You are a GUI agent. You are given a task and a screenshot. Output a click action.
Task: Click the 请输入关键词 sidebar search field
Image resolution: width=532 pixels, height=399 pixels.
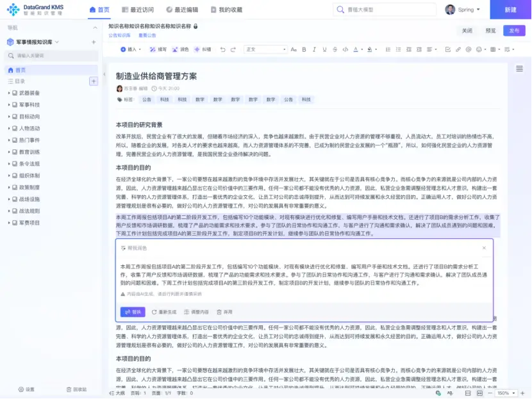[51, 56]
